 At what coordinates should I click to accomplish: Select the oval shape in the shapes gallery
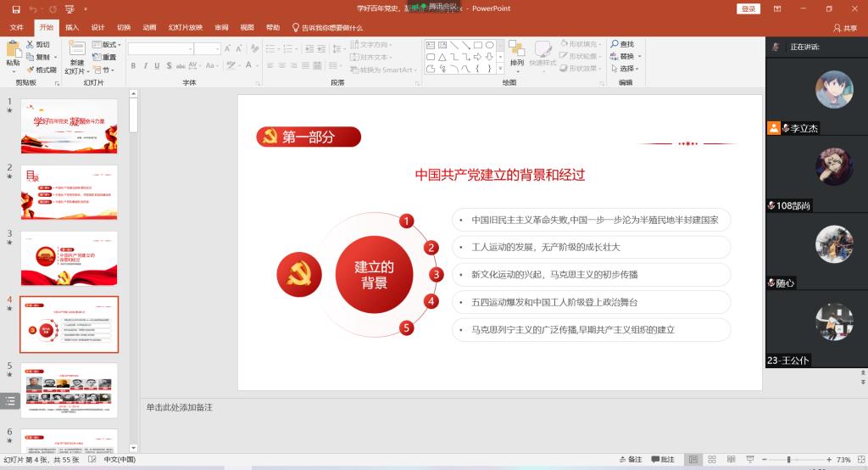pos(489,45)
